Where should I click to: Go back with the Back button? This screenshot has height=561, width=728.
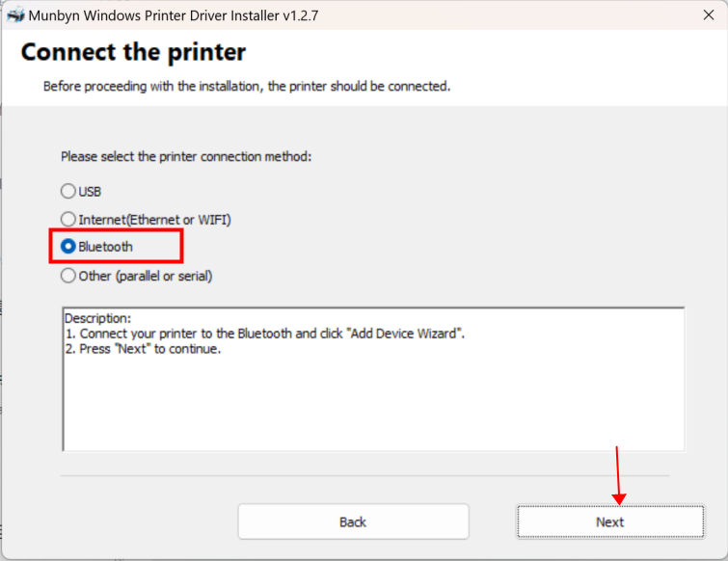[353, 522]
